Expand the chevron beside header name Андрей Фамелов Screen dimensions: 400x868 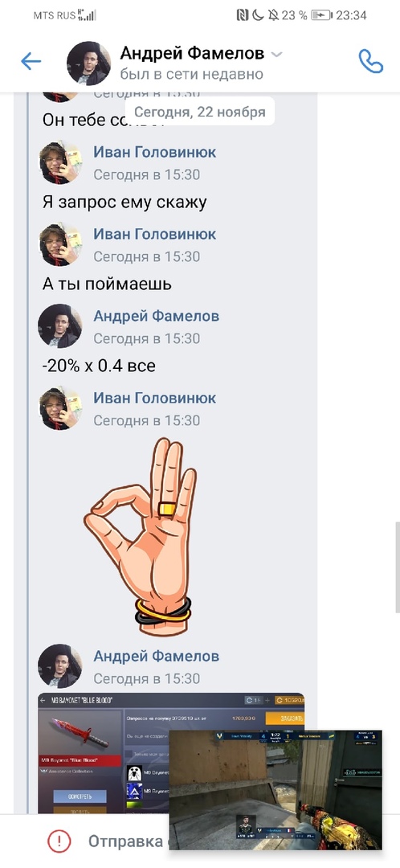point(277,55)
